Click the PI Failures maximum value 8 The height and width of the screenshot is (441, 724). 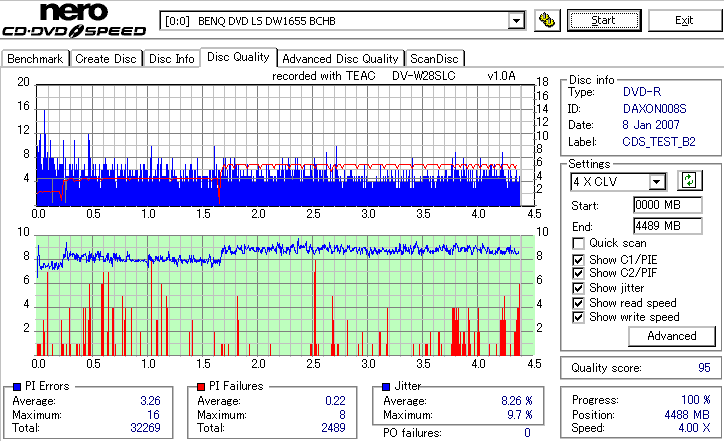pos(342,415)
